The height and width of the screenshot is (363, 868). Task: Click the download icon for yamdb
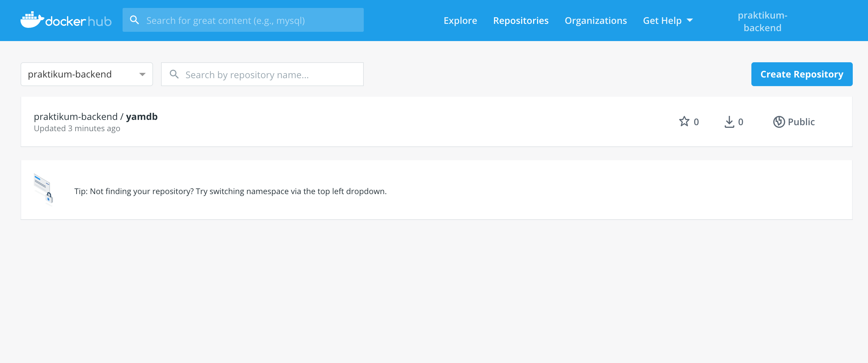coord(729,122)
